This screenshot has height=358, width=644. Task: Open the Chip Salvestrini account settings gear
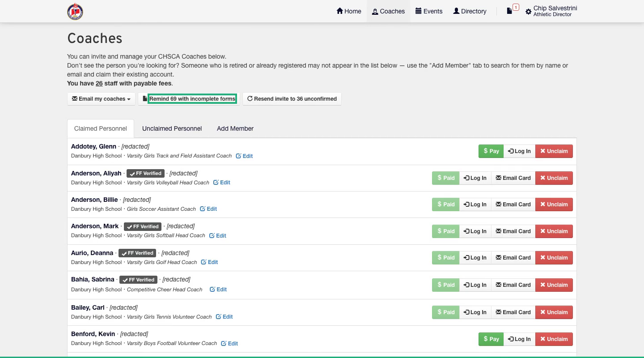tap(529, 12)
